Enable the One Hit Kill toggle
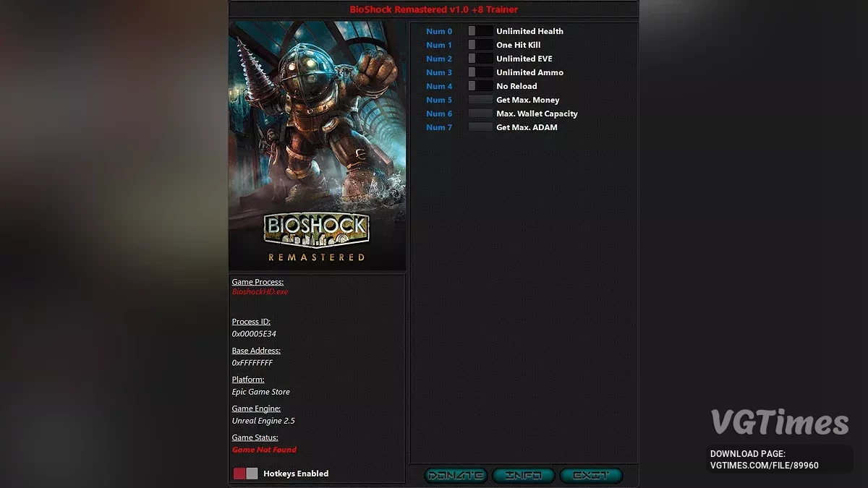This screenshot has width=868, height=488. 480,45
